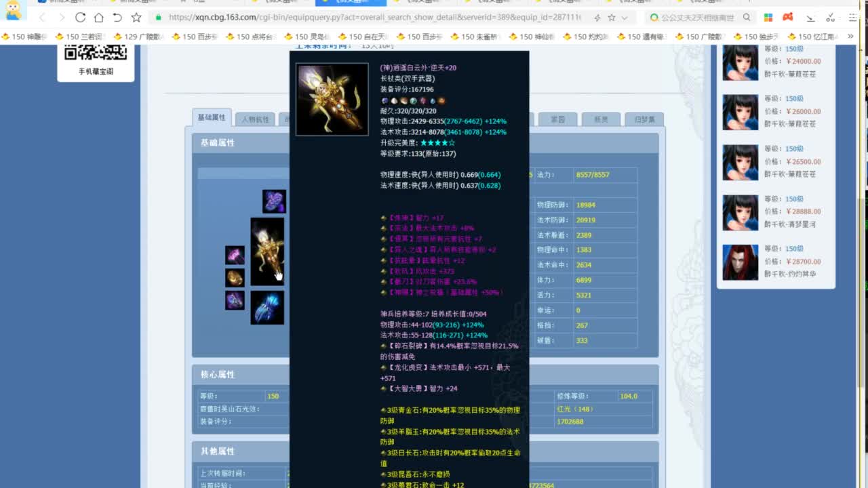Click the undo-close-tab arrow icon
This screenshot has height=488, width=868.
pos(117,18)
